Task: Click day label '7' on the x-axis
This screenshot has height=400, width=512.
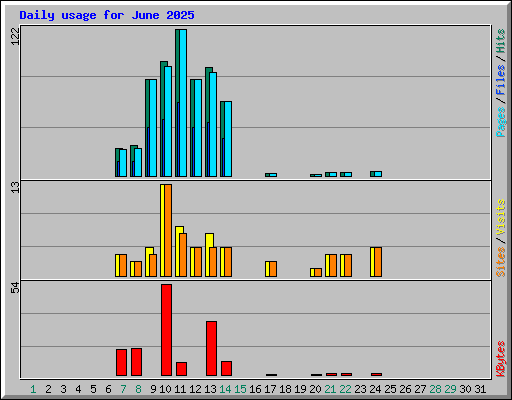Action: 123,389
